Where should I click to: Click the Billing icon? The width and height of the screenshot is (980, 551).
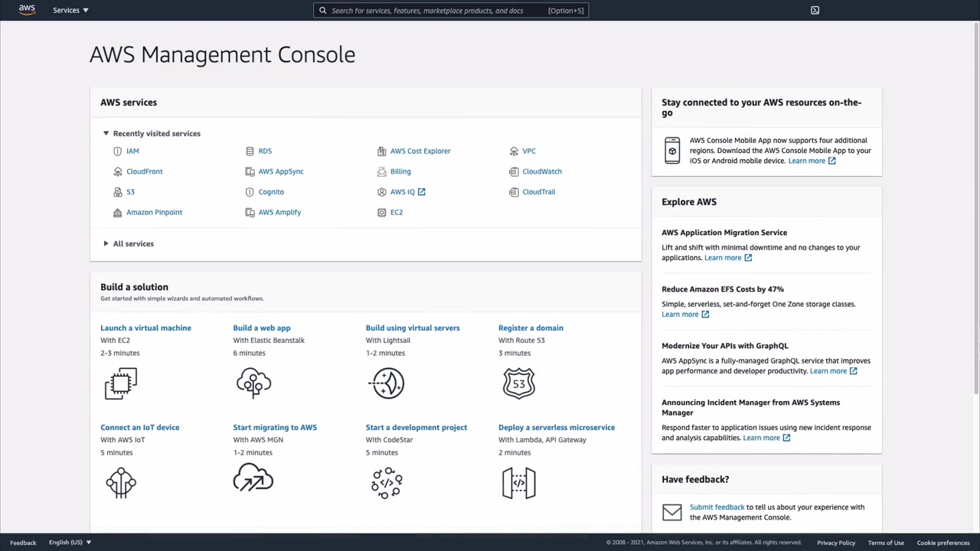(x=381, y=171)
